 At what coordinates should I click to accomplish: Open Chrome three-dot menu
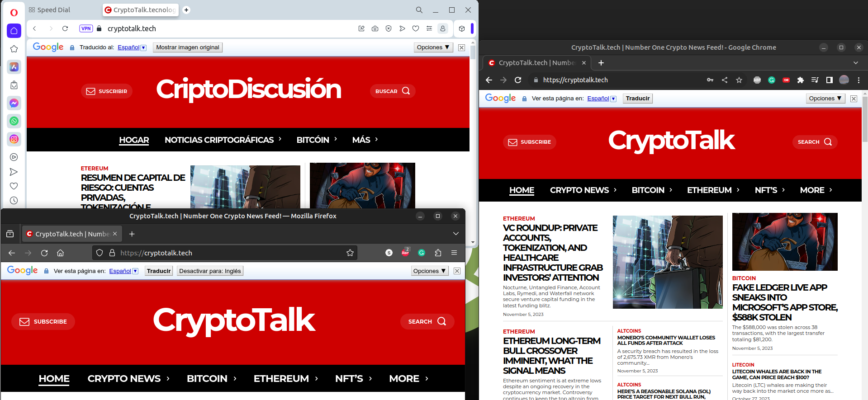[x=859, y=80]
